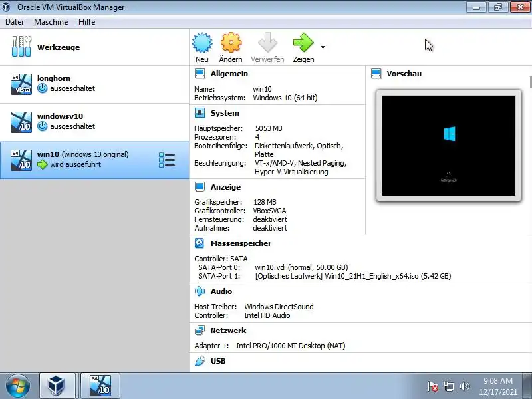Open the Netzwerk section header
Image resolution: width=532 pixels, height=399 pixels.
coord(228,331)
